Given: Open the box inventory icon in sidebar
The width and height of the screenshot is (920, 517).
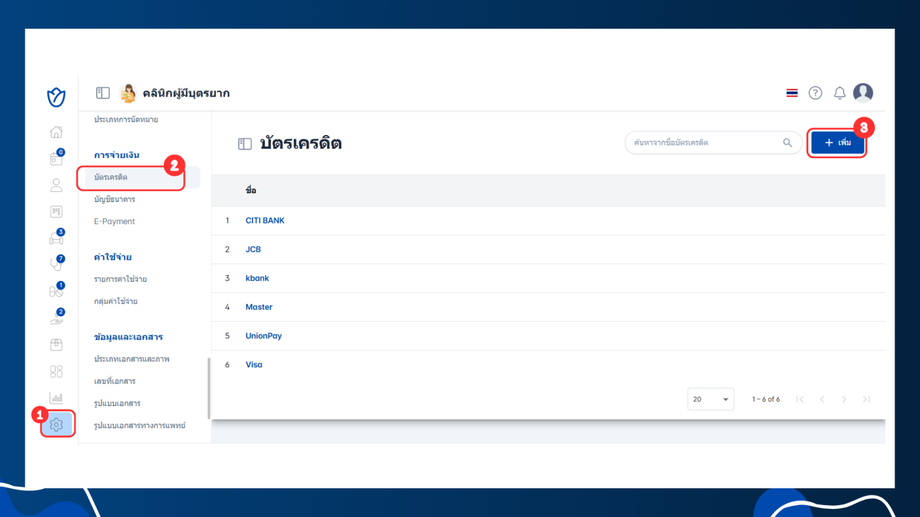Looking at the screenshot, I should pyautogui.click(x=56, y=344).
